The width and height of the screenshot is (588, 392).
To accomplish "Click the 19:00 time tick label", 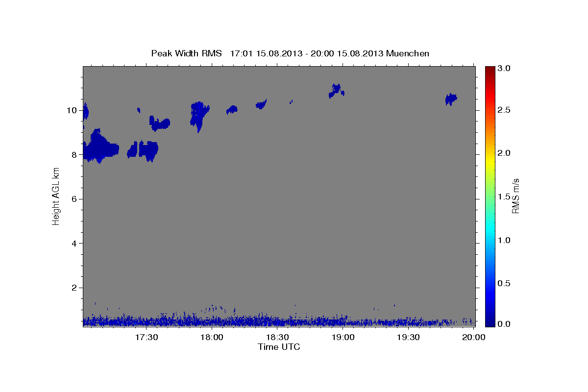I will (343, 337).
